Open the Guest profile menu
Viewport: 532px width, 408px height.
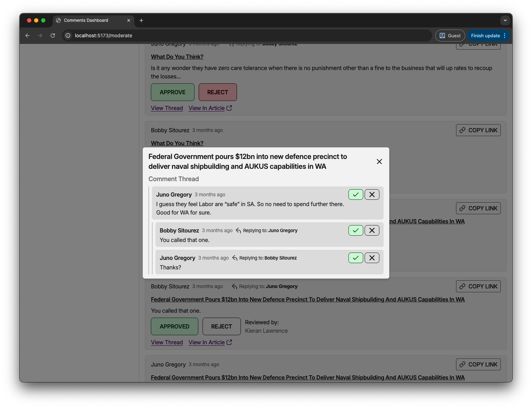tap(450, 36)
